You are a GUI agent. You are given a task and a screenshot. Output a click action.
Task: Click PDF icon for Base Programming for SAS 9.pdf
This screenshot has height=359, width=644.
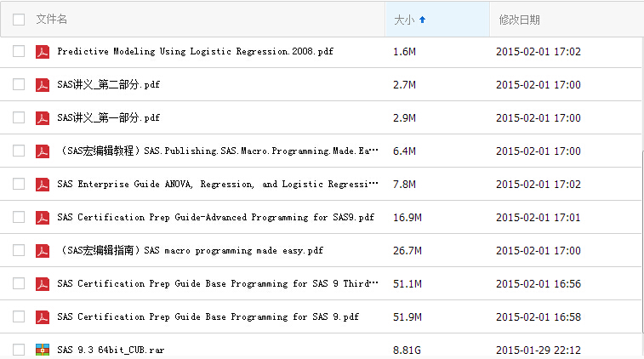point(43,317)
